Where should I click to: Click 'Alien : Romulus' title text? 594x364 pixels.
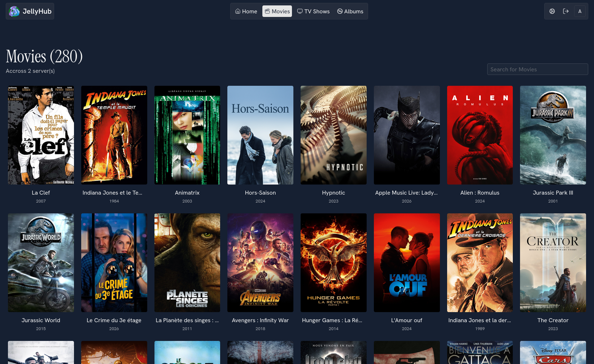[x=480, y=193]
